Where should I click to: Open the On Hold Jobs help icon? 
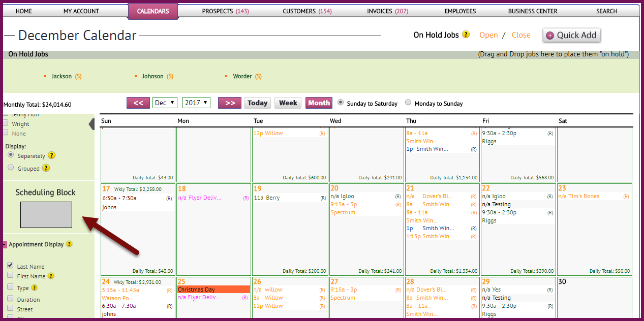click(x=466, y=35)
